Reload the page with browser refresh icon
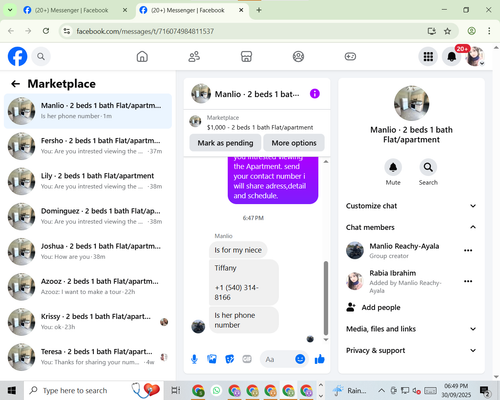The height and width of the screenshot is (400, 500). coord(46,31)
